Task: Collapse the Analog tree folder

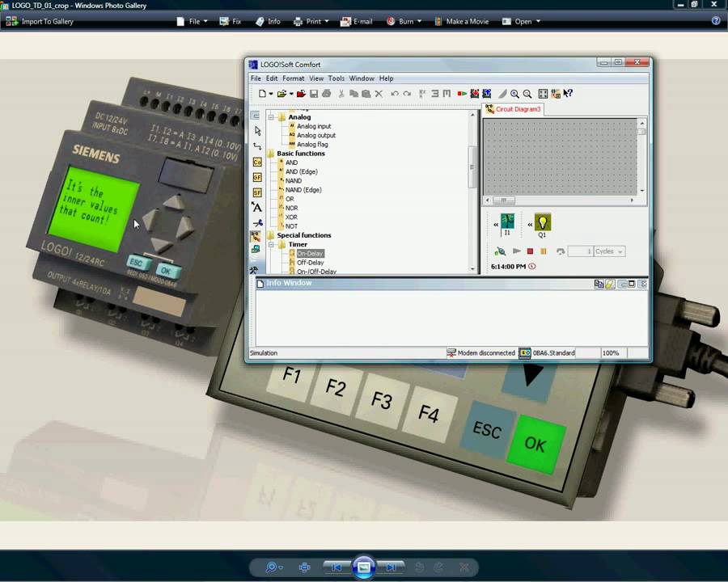Action: pyautogui.click(x=271, y=117)
